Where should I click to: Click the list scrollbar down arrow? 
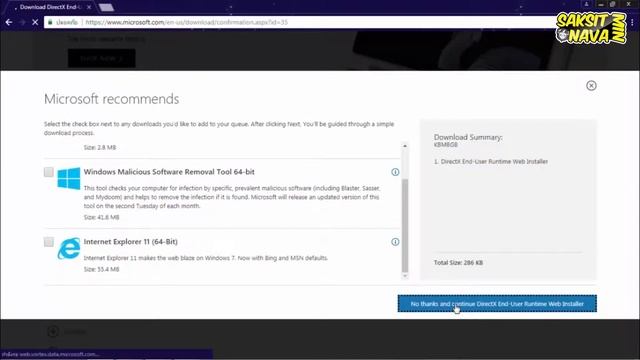405,276
